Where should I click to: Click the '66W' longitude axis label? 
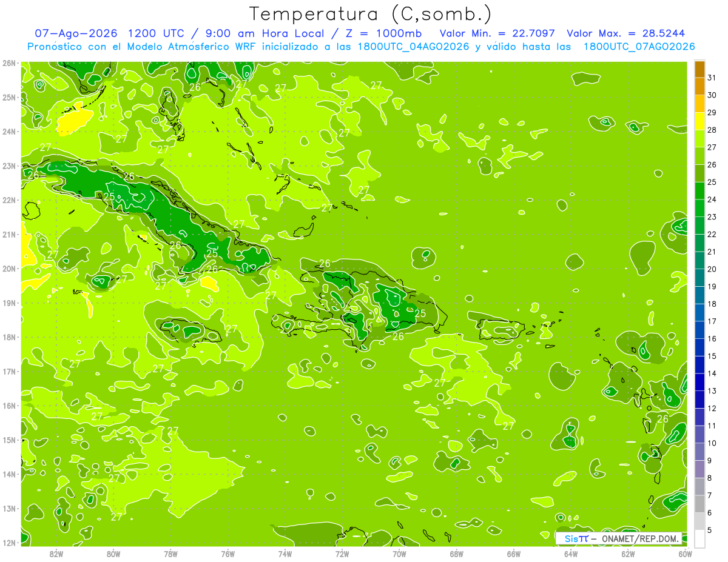coord(514,554)
